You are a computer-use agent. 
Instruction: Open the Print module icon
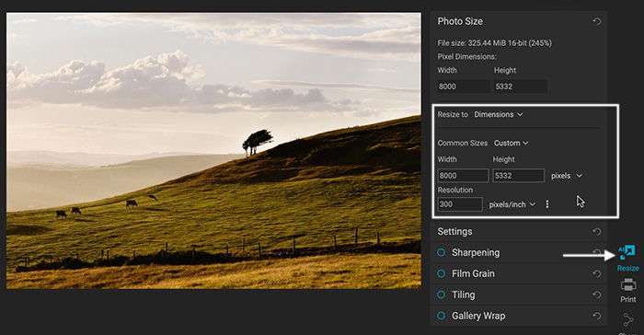coord(628,284)
